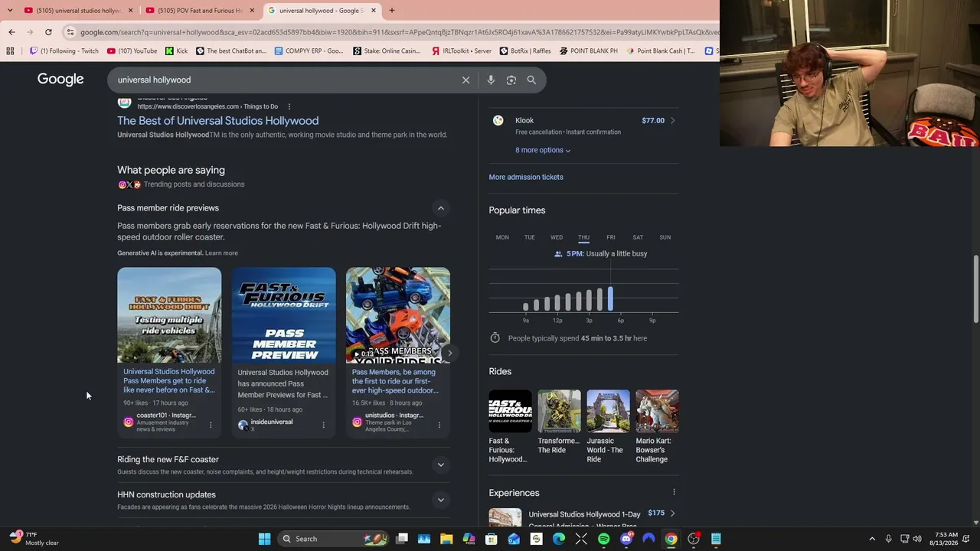This screenshot has width=980, height=551.
Task: Open Discord from the taskbar
Action: coord(626,539)
